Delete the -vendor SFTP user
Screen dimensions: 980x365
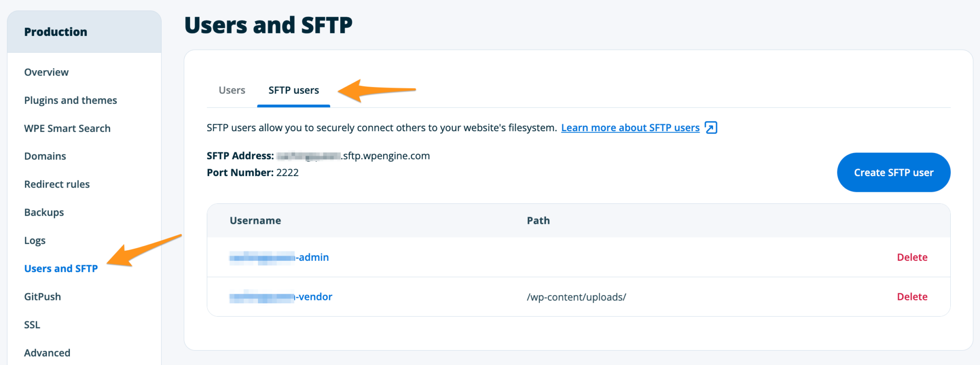(912, 297)
